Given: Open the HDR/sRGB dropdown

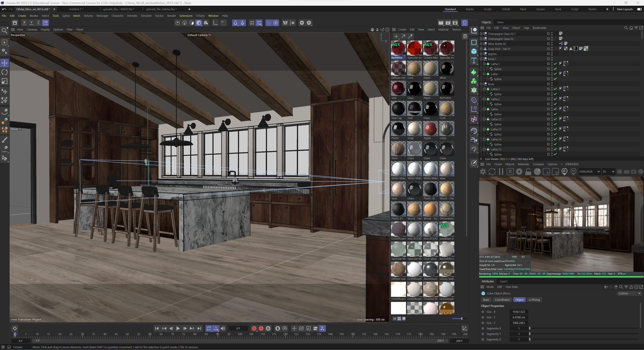Looking at the screenshot, I should click(x=589, y=172).
